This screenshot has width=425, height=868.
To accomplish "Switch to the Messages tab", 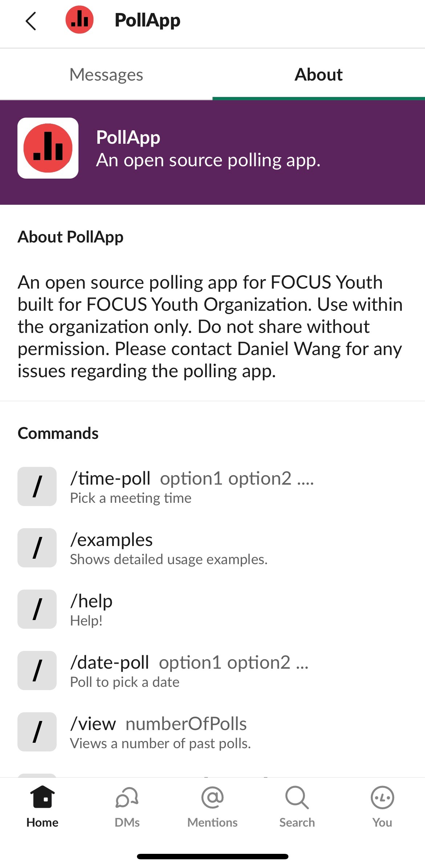I will click(x=106, y=75).
